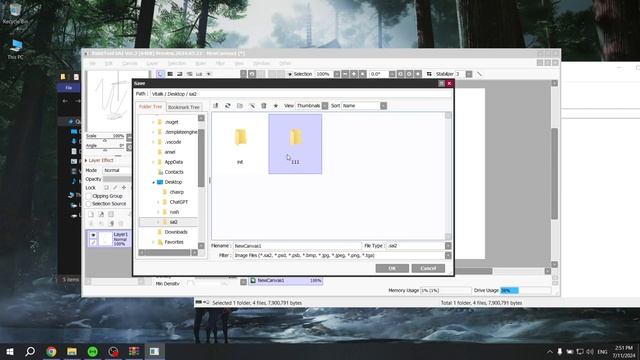The image size is (640, 360).
Task: Click the active SAI taskbar icon
Action: tap(154, 351)
